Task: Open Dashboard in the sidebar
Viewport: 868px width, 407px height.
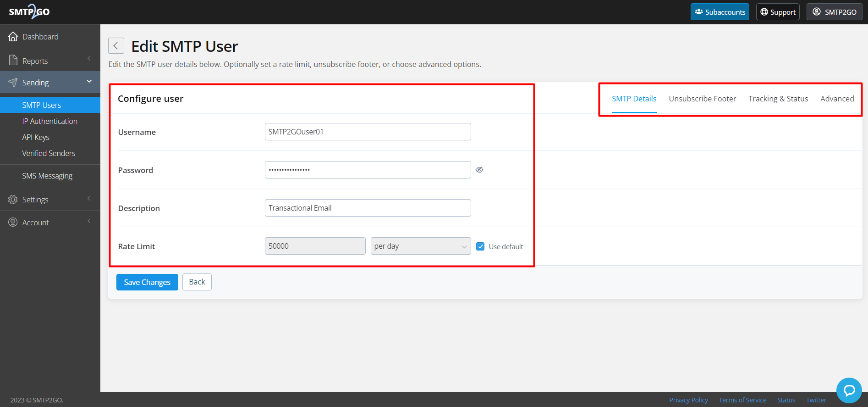Action: point(40,37)
